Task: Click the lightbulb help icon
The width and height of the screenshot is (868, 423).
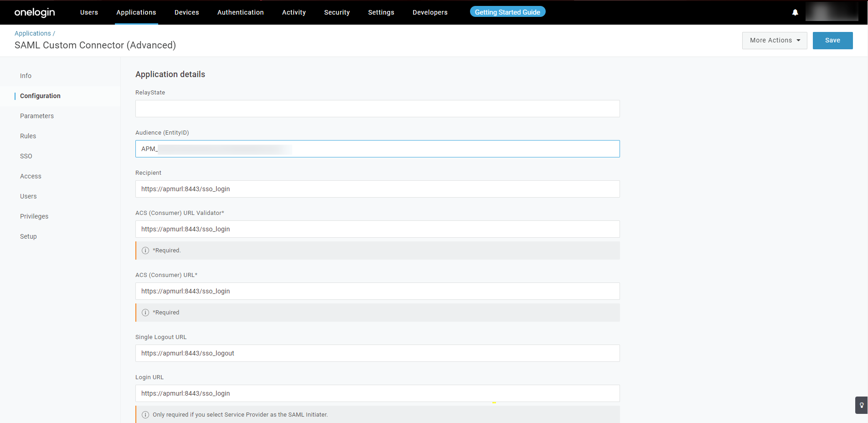Action: pos(861,405)
